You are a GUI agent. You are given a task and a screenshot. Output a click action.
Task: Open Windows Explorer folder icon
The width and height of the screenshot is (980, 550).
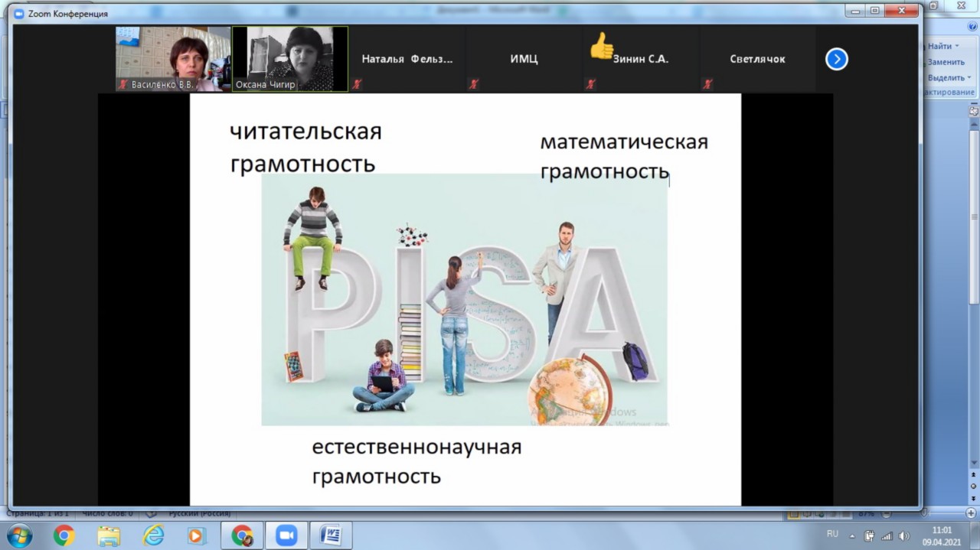pos(109,535)
